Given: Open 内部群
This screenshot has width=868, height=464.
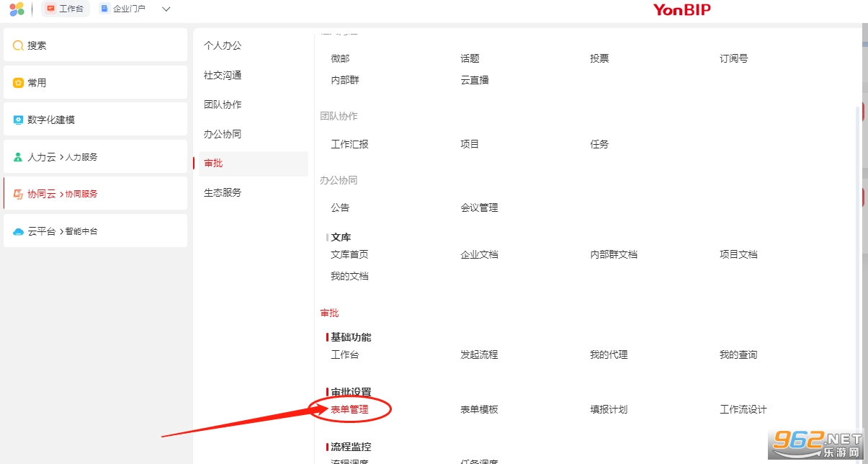Looking at the screenshot, I should pos(345,80).
